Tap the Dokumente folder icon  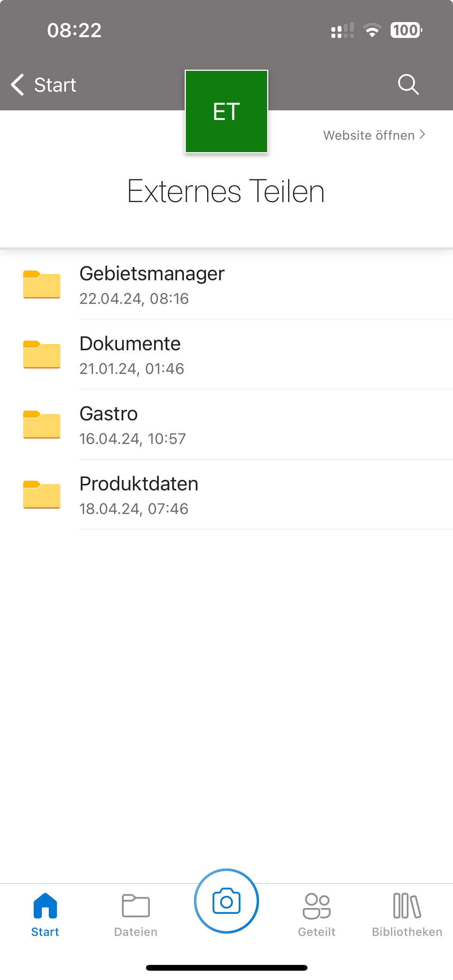pyautogui.click(x=42, y=355)
